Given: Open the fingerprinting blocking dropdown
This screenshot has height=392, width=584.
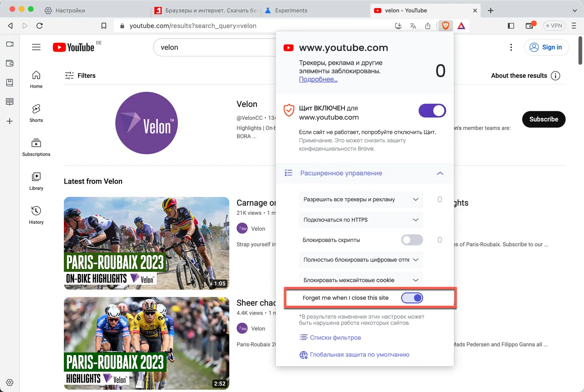Looking at the screenshot, I should click(361, 260).
